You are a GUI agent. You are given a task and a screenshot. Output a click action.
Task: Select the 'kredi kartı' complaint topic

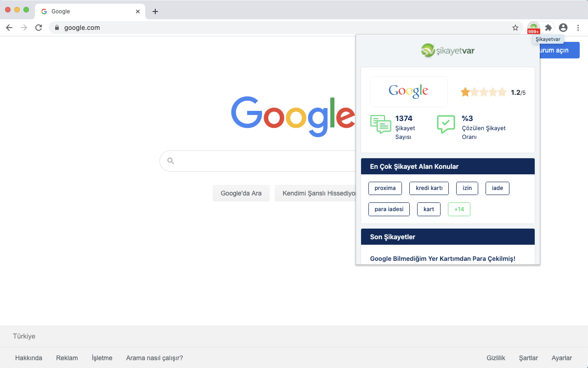pos(429,188)
